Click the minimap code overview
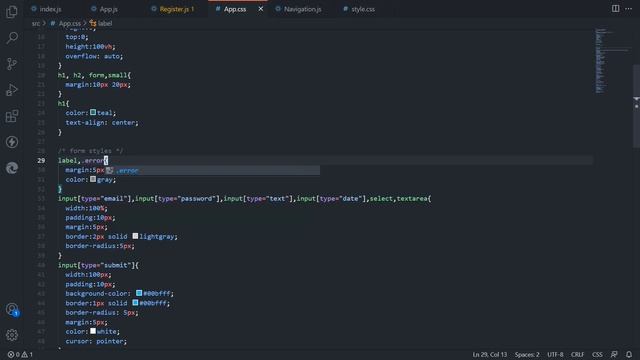The image size is (640, 360). [611, 61]
